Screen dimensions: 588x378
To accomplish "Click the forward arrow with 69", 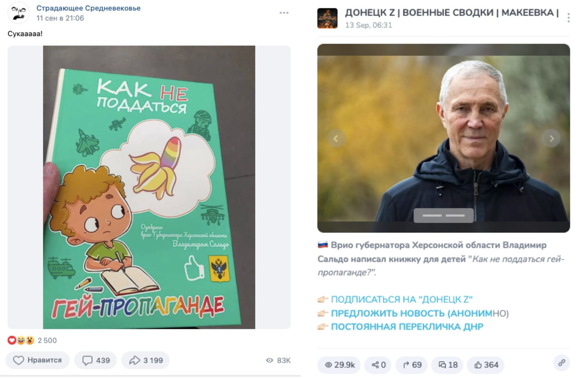I will click(x=412, y=365).
